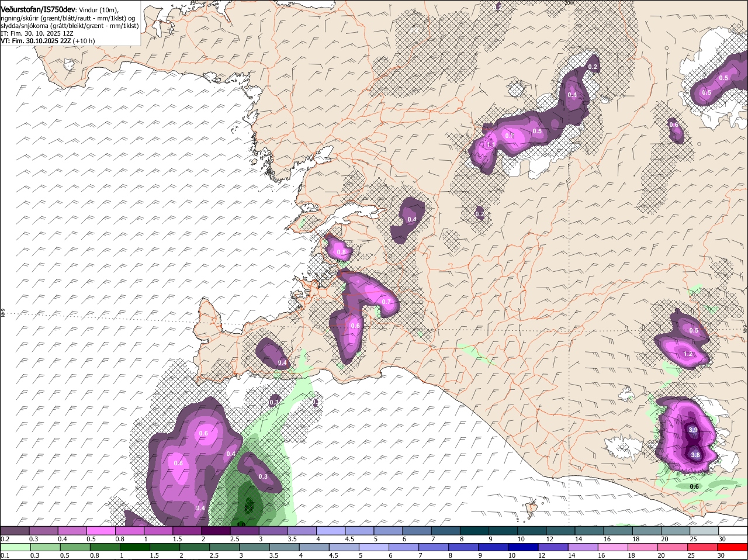Click the black 0.6 value on the green band
This screenshot has height=560, width=748.
point(694,486)
